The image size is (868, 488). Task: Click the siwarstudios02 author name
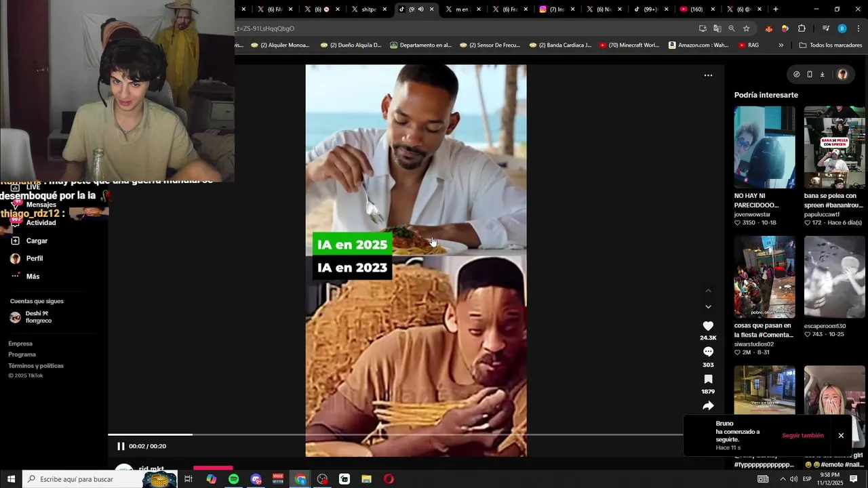[754, 344]
